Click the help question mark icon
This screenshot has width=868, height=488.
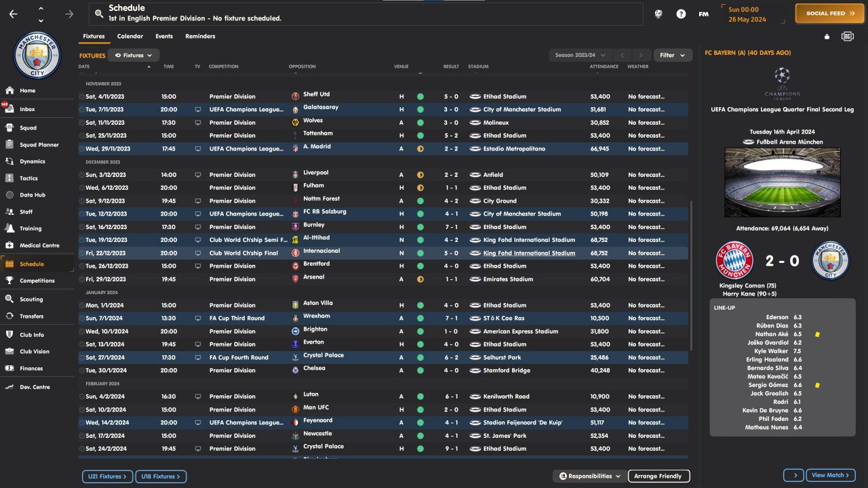tap(681, 14)
